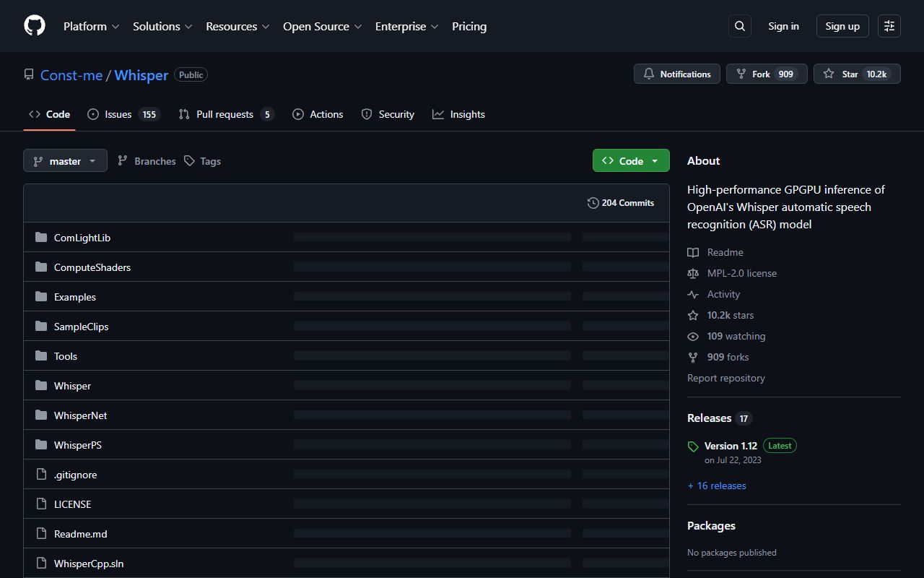Click the branch icon beside master
This screenshot has width=924, height=578.
(38, 160)
